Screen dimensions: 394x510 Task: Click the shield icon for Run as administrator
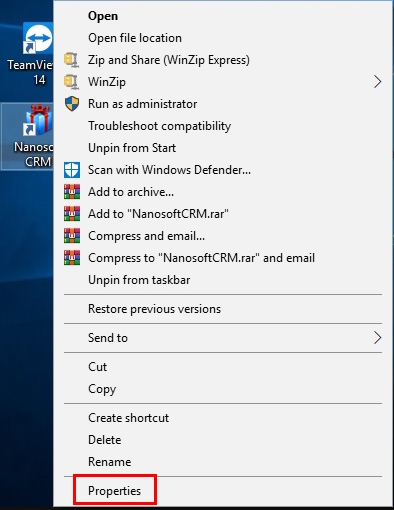tap(72, 104)
